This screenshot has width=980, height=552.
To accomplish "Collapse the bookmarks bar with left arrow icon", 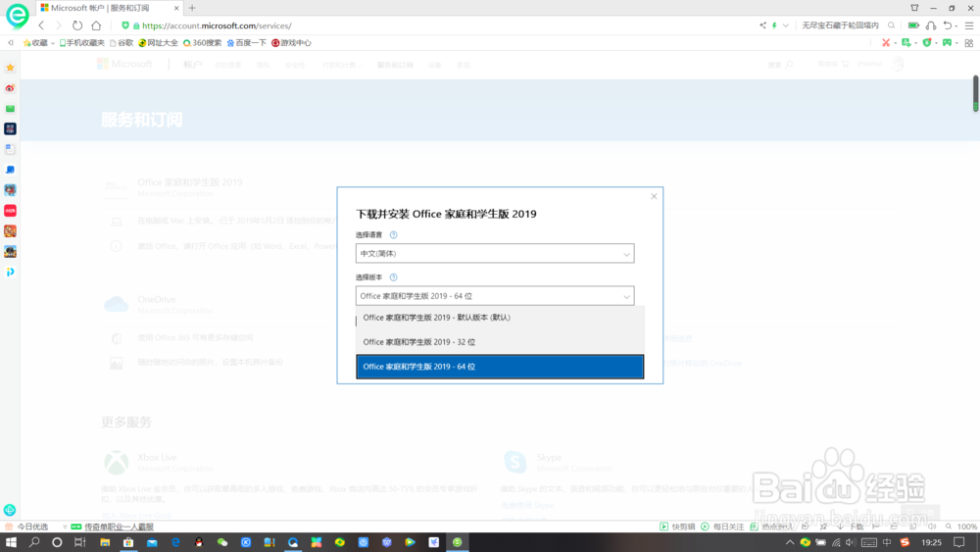I will click(11, 43).
